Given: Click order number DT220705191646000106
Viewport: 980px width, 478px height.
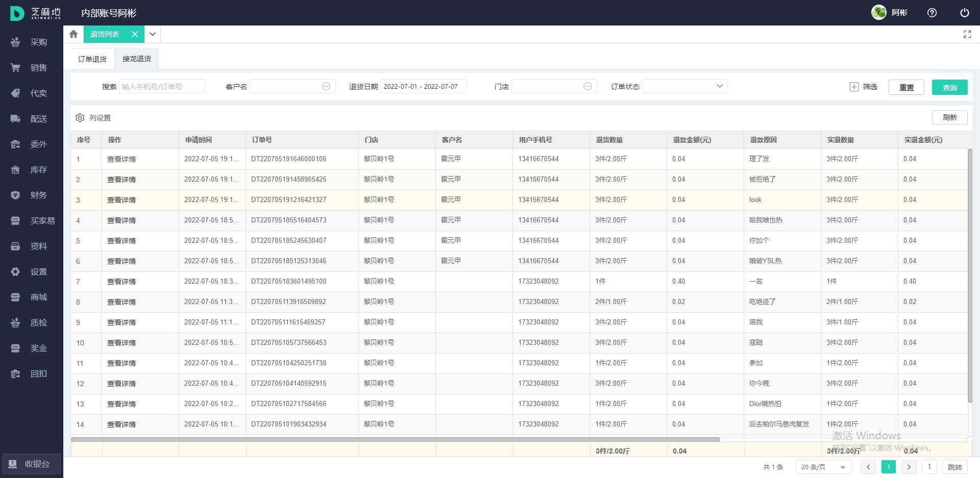Looking at the screenshot, I should pos(289,159).
